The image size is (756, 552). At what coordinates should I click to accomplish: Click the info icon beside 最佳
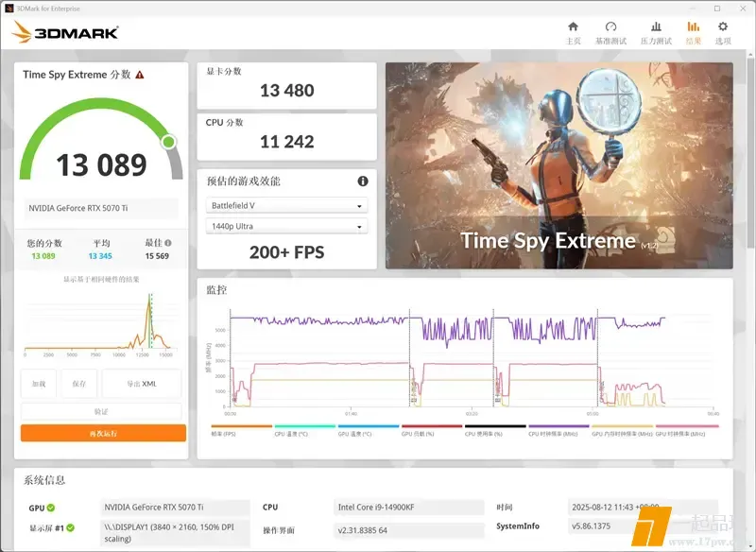(x=168, y=243)
